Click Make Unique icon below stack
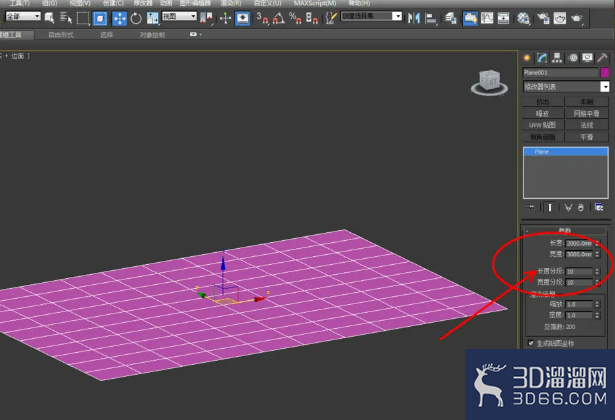 (568, 207)
